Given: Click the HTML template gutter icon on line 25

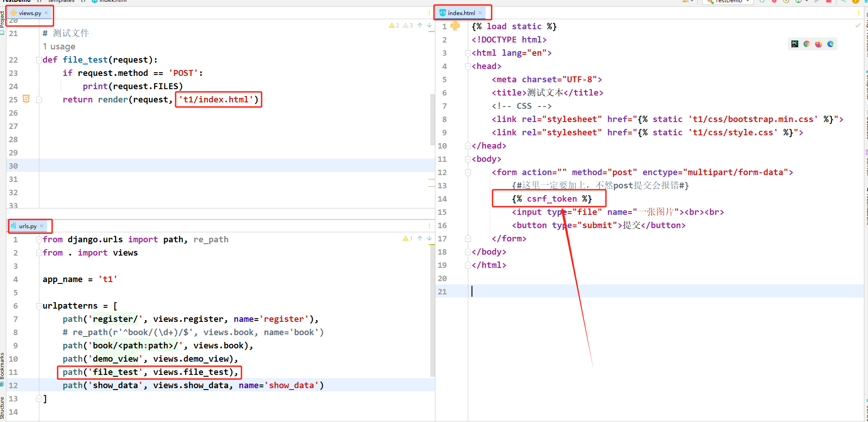Looking at the screenshot, I should (x=26, y=99).
